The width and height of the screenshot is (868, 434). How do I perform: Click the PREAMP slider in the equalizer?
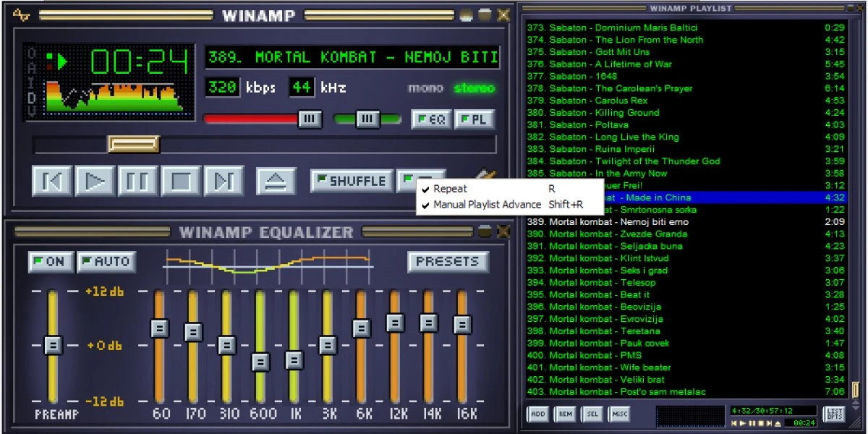pyautogui.click(x=51, y=346)
